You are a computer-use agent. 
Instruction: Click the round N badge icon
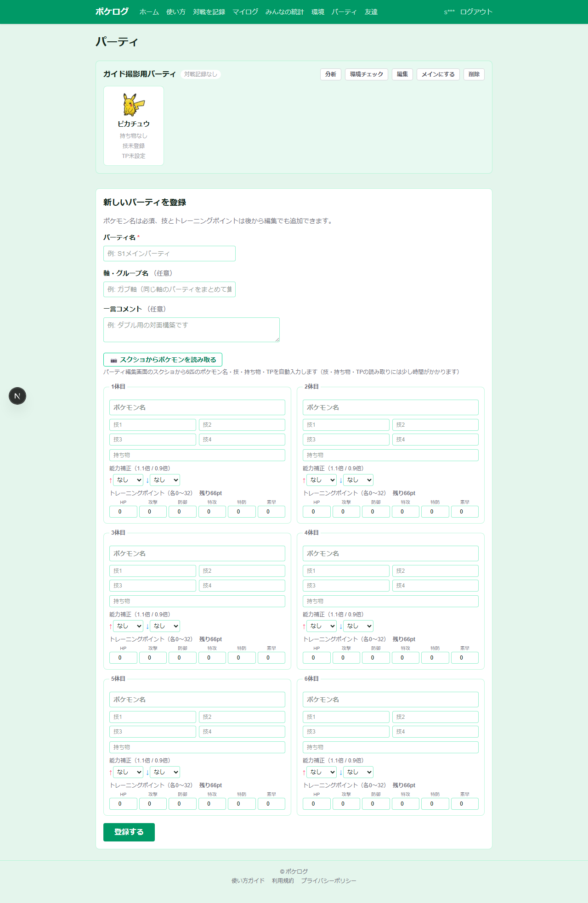click(17, 396)
